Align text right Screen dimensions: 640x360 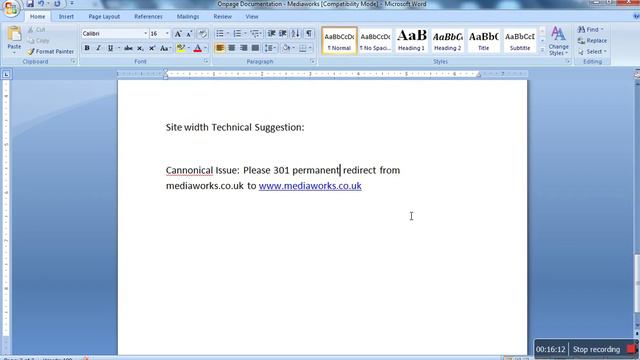tap(244, 48)
